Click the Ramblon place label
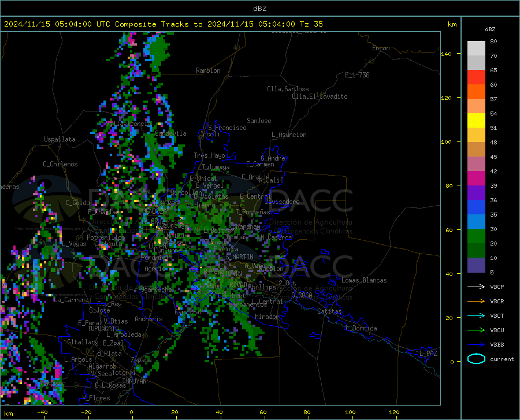The height and width of the screenshot is (420, 520). click(x=208, y=70)
